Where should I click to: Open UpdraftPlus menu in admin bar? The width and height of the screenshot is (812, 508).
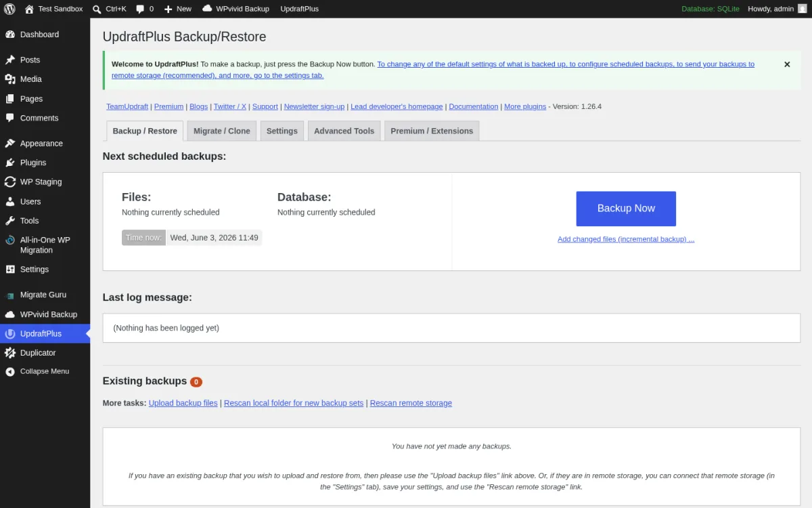pos(299,9)
